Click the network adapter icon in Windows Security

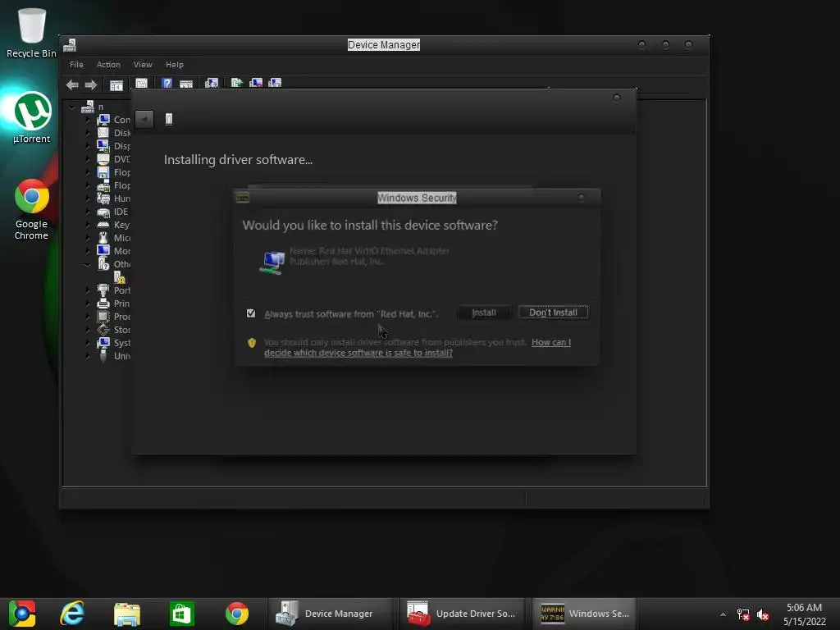[x=272, y=262]
